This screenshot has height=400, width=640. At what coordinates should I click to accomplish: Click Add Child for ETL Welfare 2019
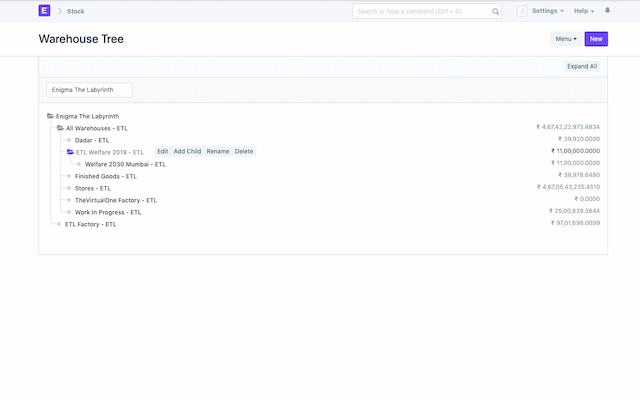click(x=187, y=152)
